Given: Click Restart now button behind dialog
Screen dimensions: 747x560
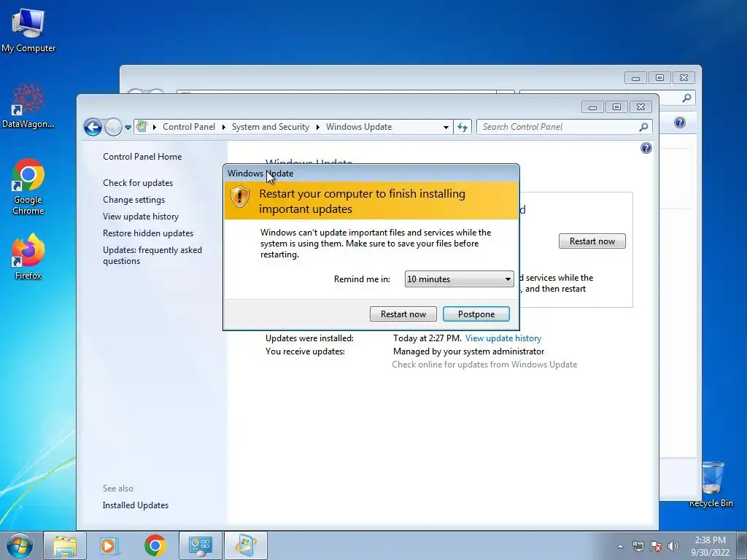Looking at the screenshot, I should pos(592,241).
